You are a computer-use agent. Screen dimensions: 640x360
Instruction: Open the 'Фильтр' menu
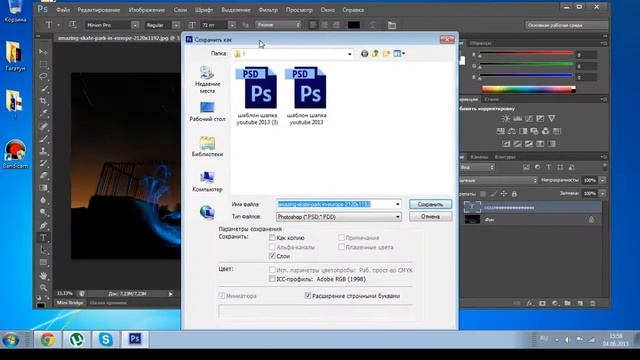268,10
